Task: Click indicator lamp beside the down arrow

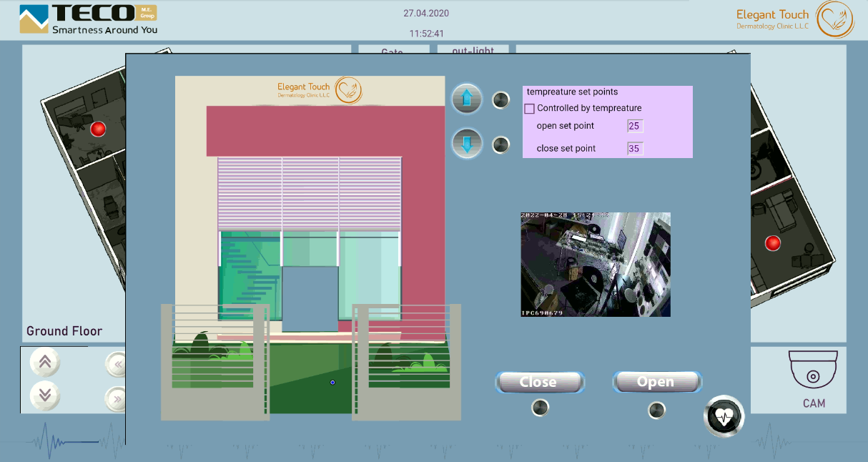Action: pyautogui.click(x=501, y=145)
